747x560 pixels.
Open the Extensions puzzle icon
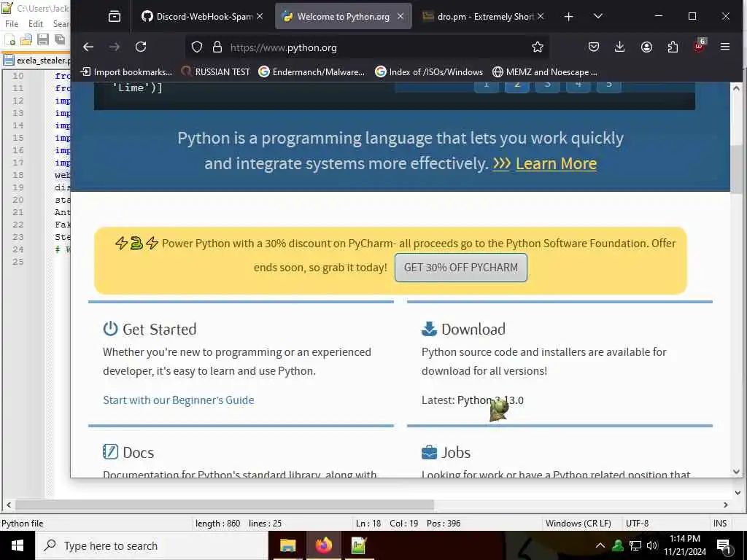click(x=673, y=47)
